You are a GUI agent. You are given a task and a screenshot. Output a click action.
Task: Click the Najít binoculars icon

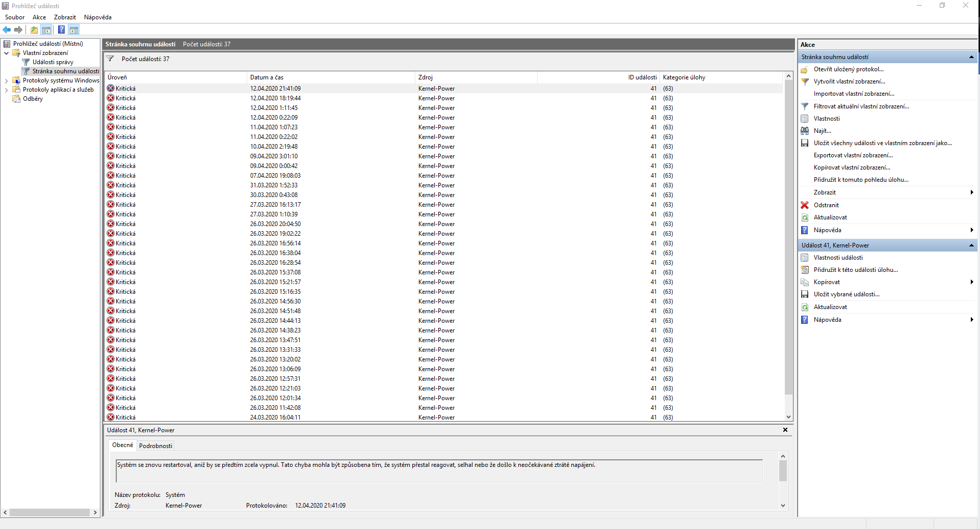805,131
